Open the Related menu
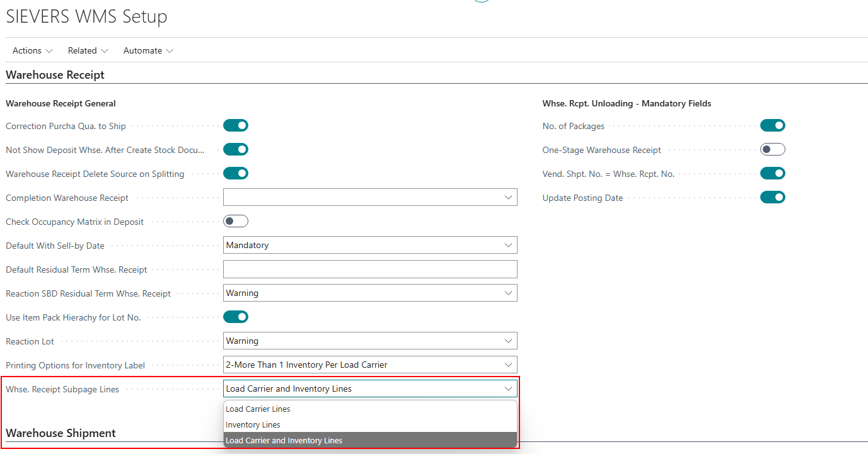This screenshot has height=454, width=868. click(x=88, y=50)
